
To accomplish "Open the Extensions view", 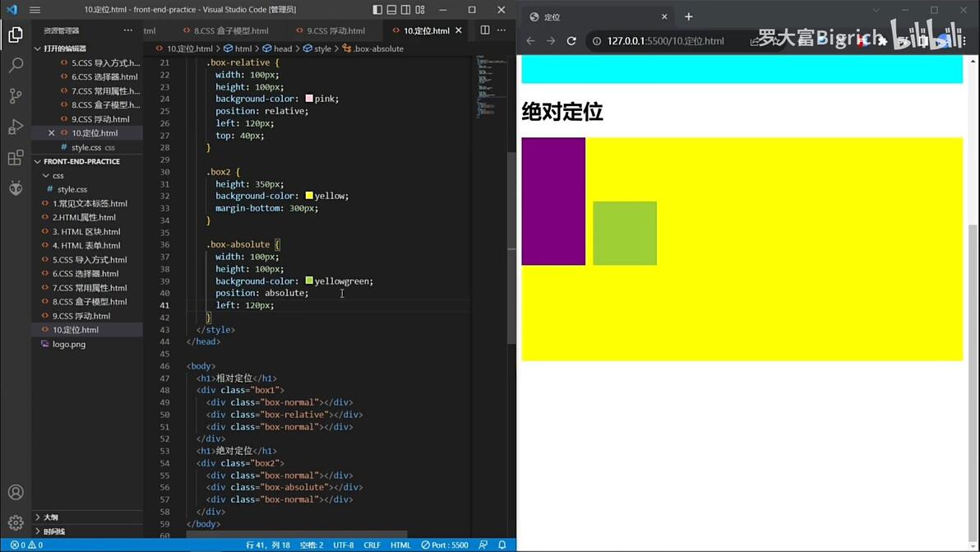I will click(16, 157).
